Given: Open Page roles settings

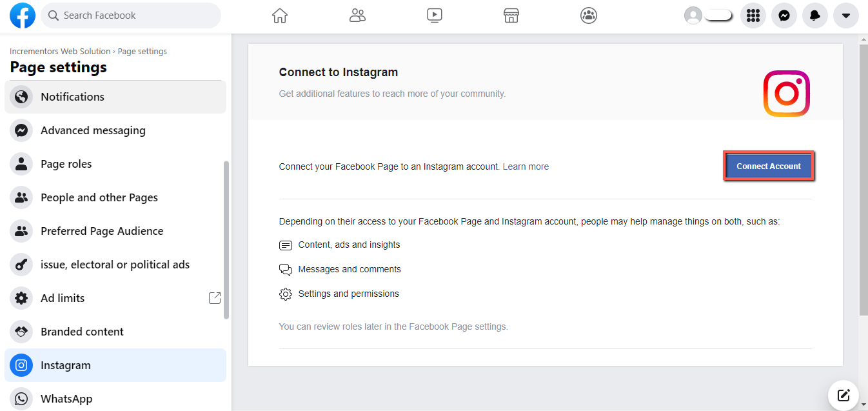Looking at the screenshot, I should click(115, 164).
